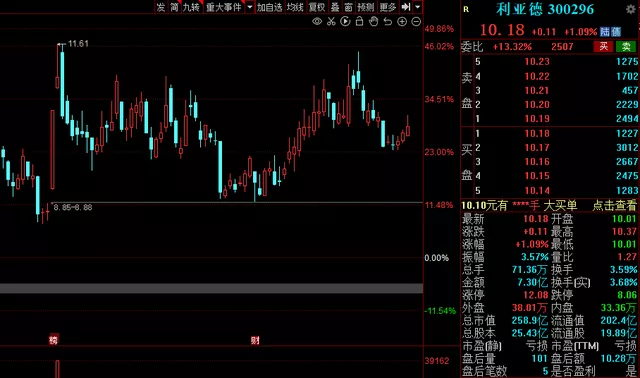Click the stock name 利亚德 300296

545,9
